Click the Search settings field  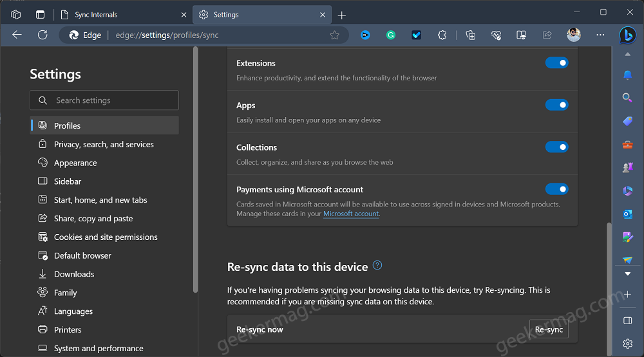coord(104,100)
